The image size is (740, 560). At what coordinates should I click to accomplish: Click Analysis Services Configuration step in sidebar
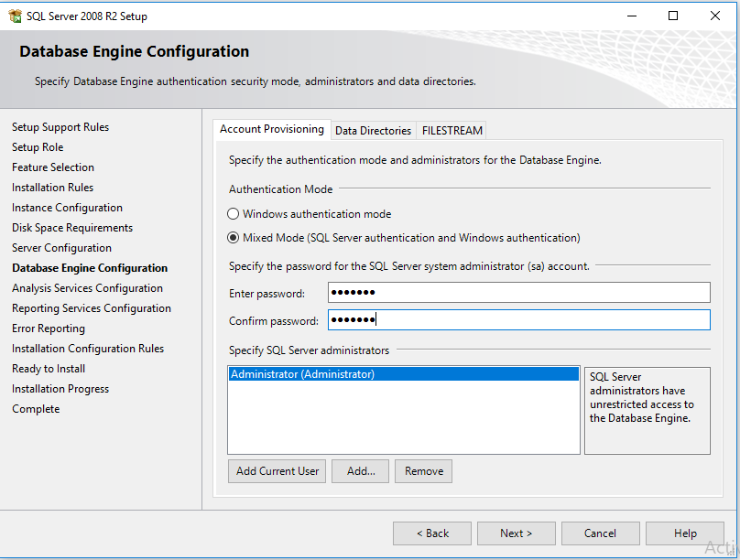coord(87,288)
